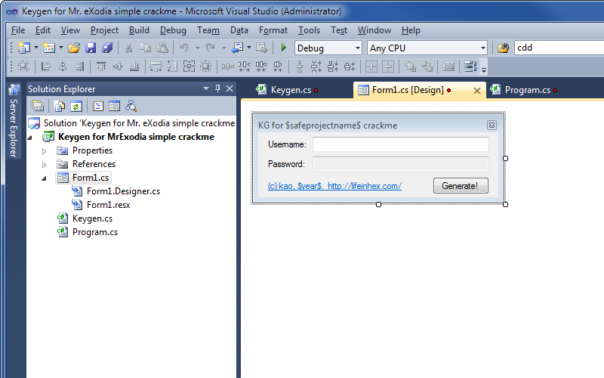604x378 pixels.
Task: Click the Align Lefts layout icon
Action: coord(46,67)
